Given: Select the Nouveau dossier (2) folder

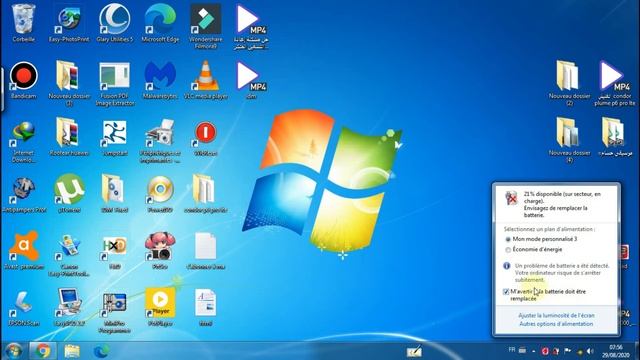Looking at the screenshot, I should coord(569,83).
